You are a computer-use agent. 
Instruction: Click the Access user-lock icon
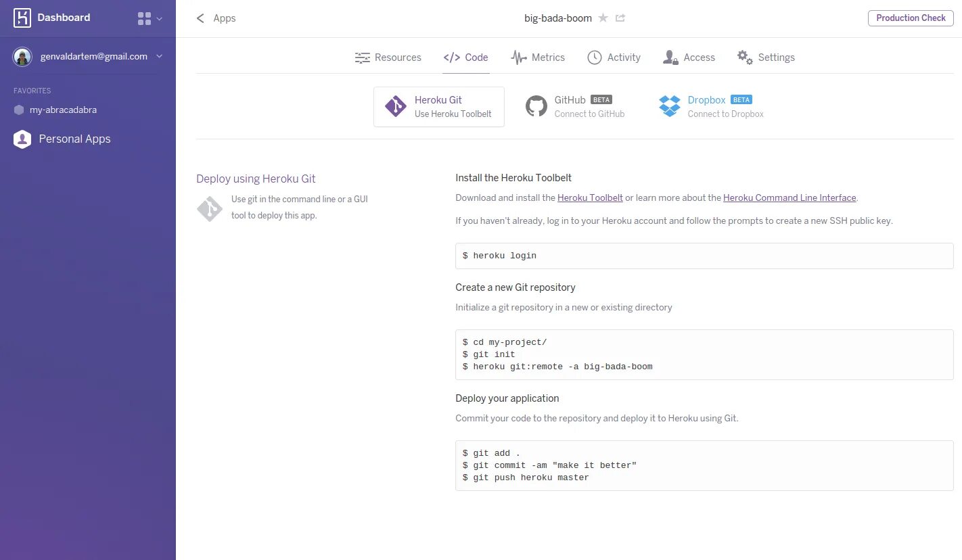click(x=670, y=57)
